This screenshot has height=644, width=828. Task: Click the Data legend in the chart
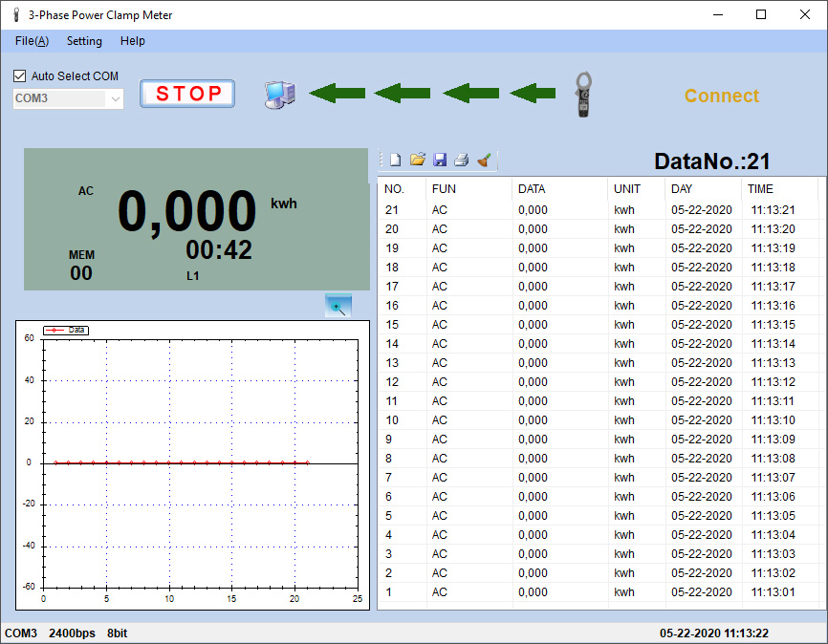67,330
